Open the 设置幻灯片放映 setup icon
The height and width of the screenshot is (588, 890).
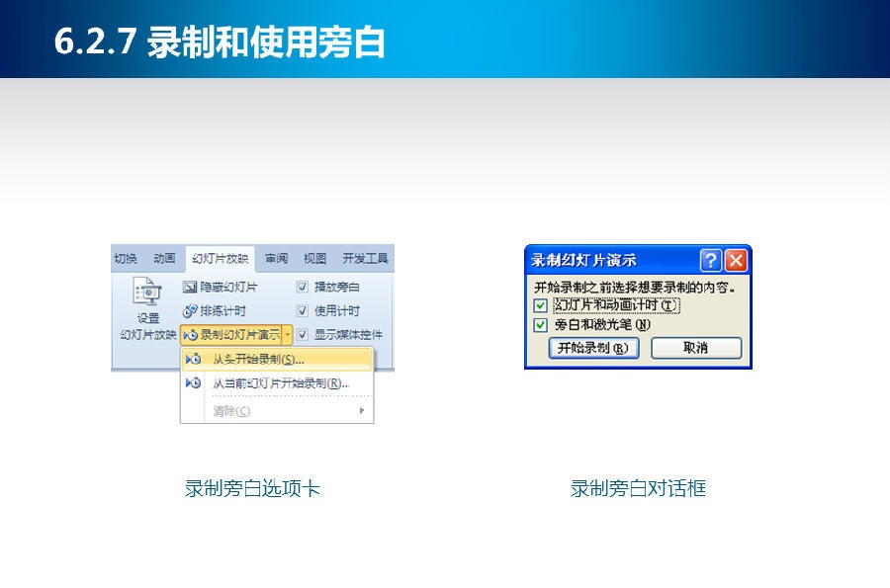[147, 292]
